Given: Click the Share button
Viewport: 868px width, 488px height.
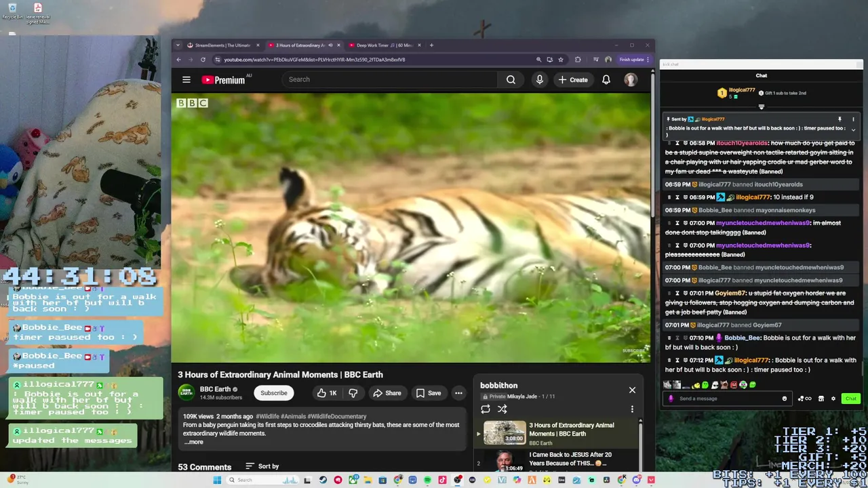Looking at the screenshot, I should coord(387,393).
